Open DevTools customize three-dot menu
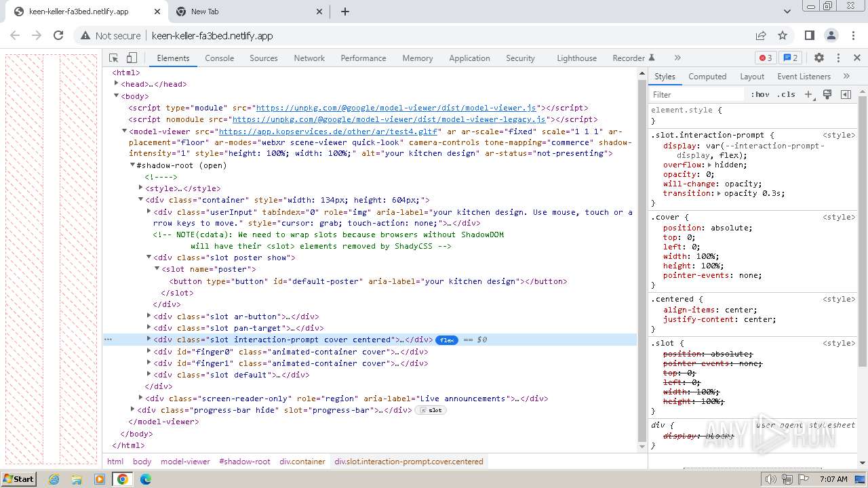The height and width of the screenshot is (488, 868). point(838,58)
